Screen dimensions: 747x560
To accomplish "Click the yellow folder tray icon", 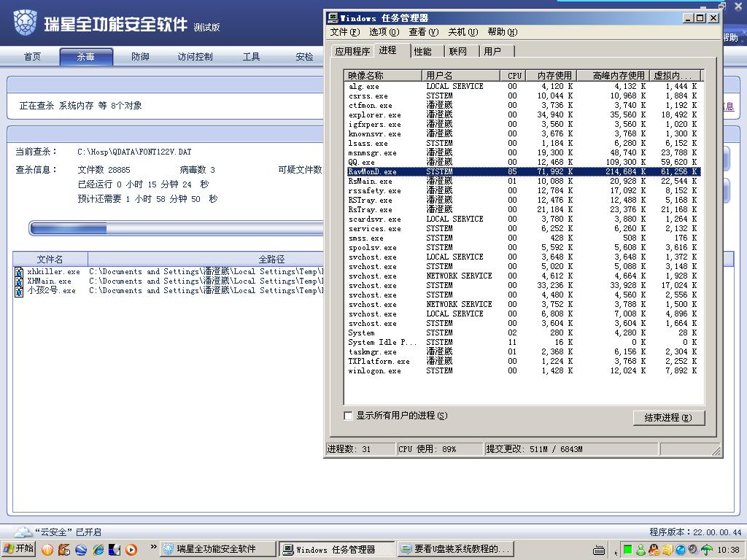I will 667,550.
